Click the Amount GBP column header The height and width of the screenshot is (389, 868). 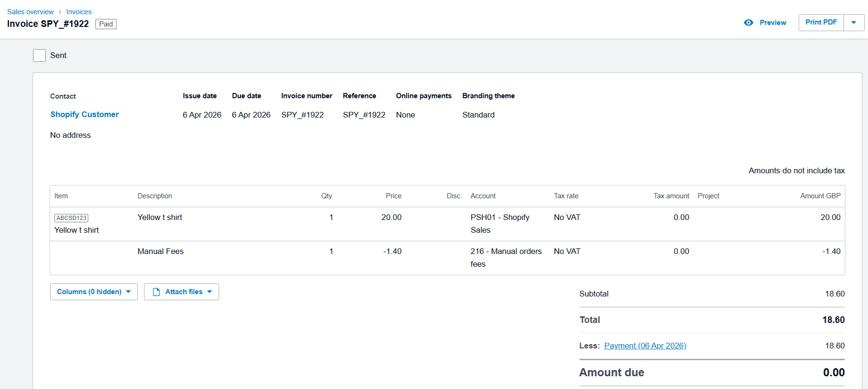(820, 196)
